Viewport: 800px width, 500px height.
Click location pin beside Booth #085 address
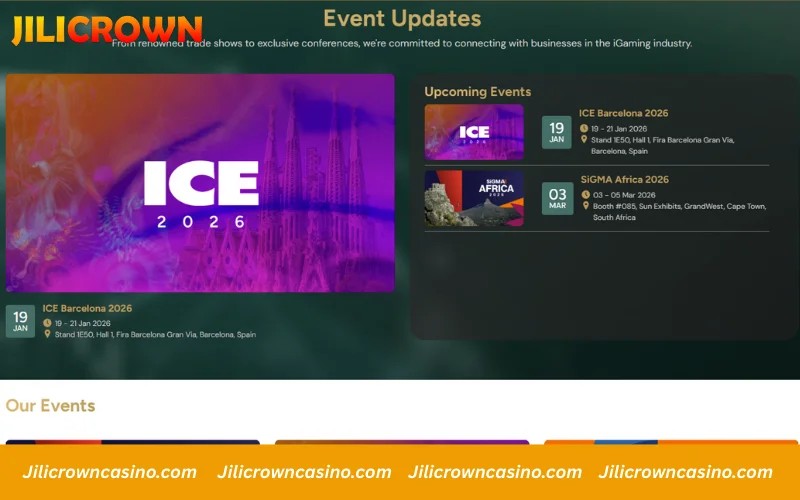[586, 206]
